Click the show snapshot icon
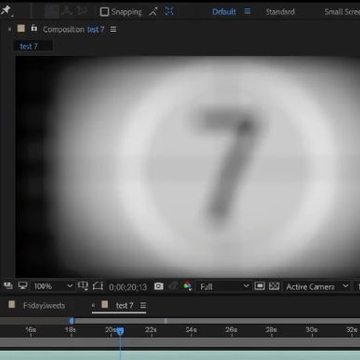 tap(173, 286)
